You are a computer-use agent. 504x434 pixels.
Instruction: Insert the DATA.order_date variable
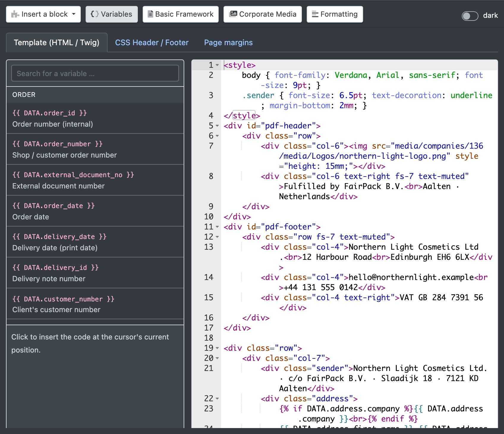(95, 211)
